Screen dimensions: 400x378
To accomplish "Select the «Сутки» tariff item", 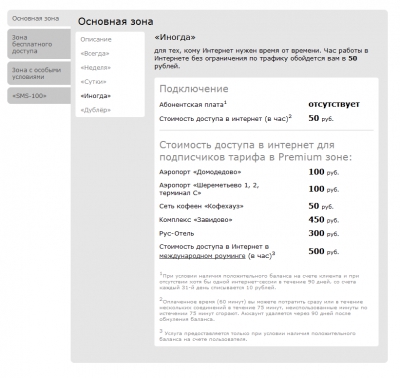I will (x=93, y=82).
